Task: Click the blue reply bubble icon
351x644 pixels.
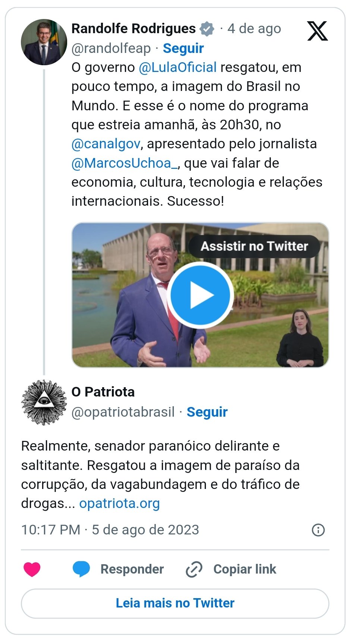Action: (x=81, y=569)
